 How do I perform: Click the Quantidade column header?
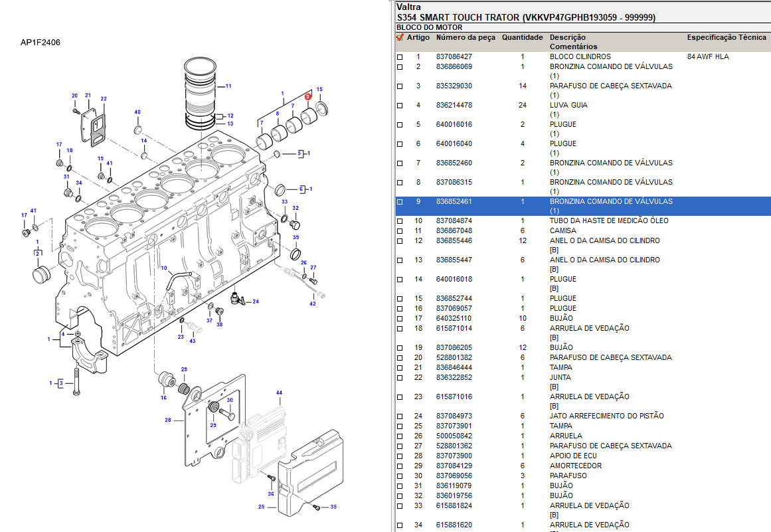[x=522, y=38]
